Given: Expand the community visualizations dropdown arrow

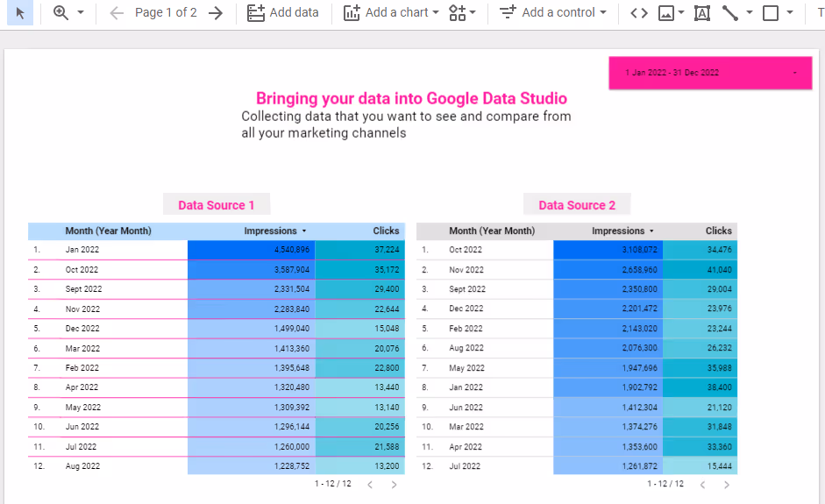Looking at the screenshot, I should tap(473, 12).
